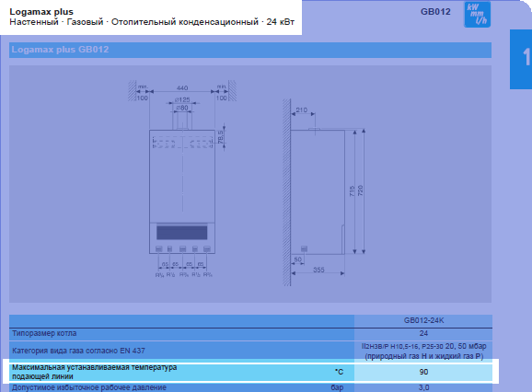
Task: Select the GB012-24K column header
Action: click(423, 320)
